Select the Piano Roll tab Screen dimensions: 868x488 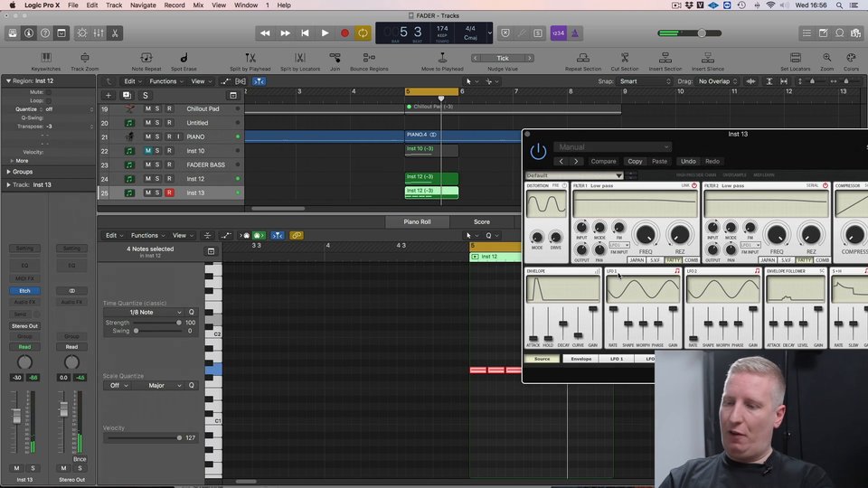click(x=417, y=222)
